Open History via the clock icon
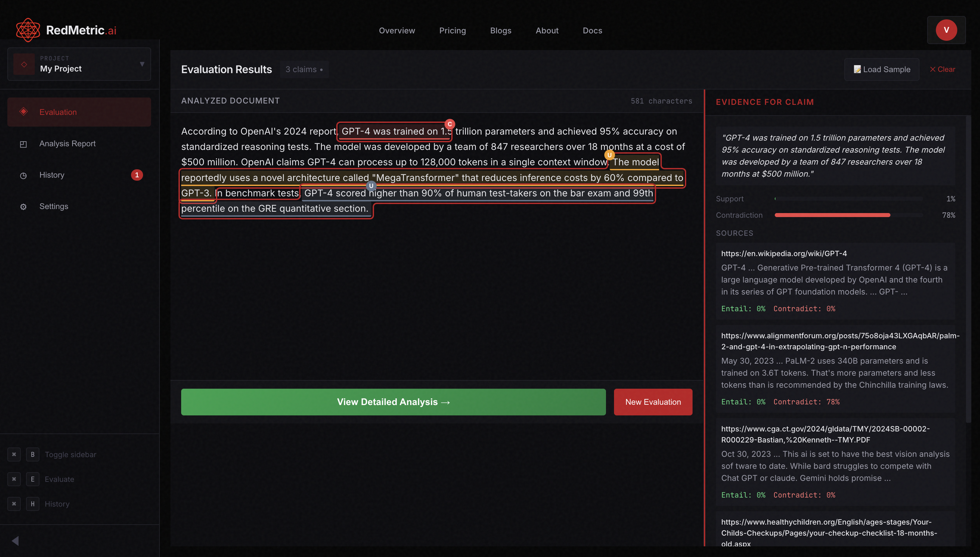Screen dimensions: 980x557 pos(23,175)
